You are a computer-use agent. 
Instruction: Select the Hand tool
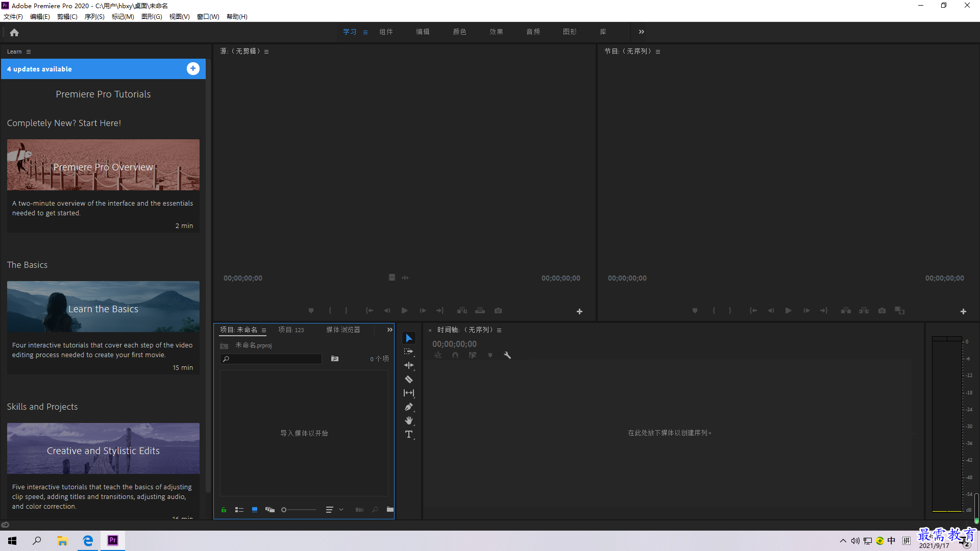[409, 420]
